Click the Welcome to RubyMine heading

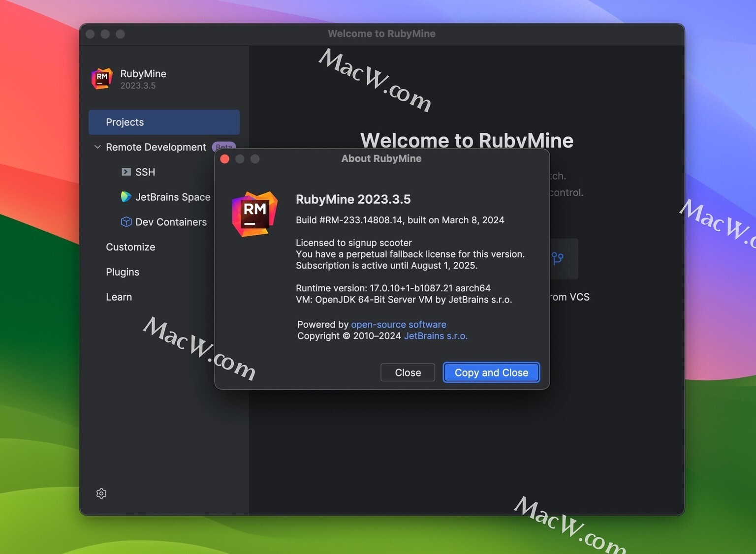tap(467, 140)
